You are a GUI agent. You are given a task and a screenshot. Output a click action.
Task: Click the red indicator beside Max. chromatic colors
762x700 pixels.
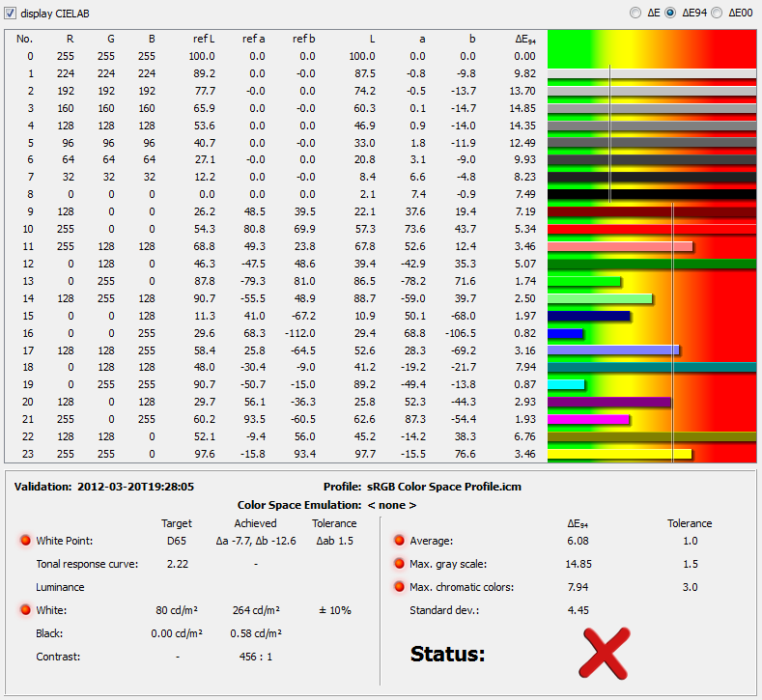click(x=399, y=587)
